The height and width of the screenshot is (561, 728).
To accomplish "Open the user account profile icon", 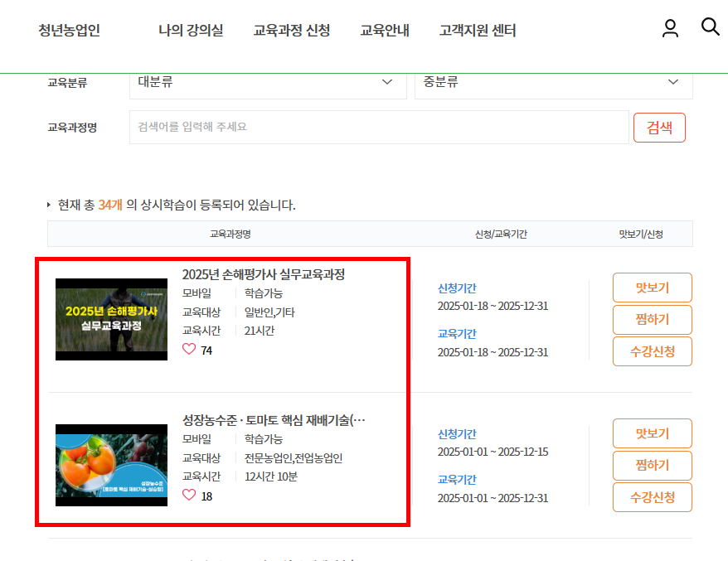I will [x=670, y=27].
